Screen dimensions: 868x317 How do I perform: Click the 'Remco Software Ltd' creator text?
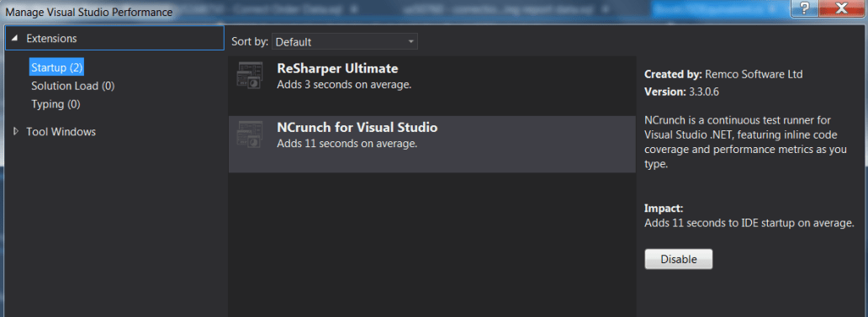point(754,74)
